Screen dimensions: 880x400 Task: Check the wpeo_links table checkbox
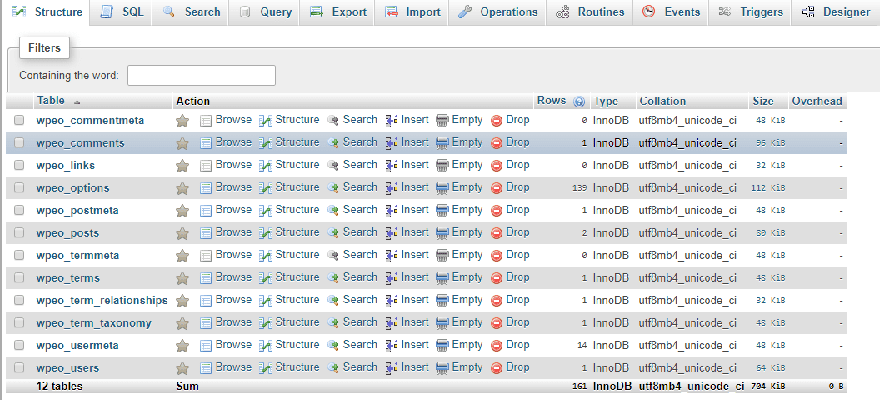19,165
